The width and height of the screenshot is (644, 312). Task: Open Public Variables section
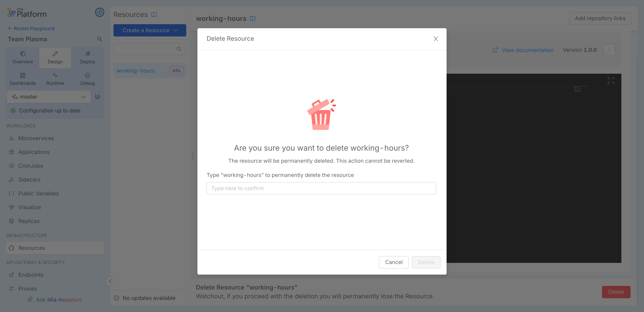tap(38, 193)
